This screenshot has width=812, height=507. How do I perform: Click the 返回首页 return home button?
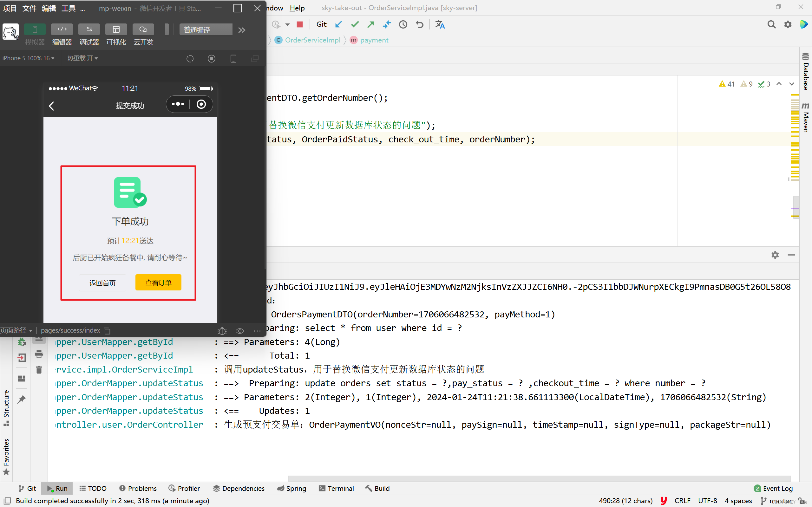pos(102,283)
